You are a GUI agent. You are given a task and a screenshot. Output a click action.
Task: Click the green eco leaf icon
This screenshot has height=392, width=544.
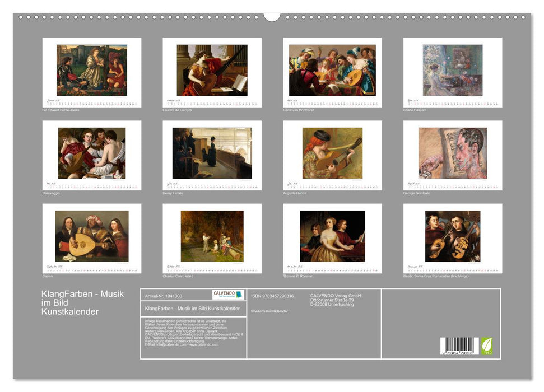[487, 345]
